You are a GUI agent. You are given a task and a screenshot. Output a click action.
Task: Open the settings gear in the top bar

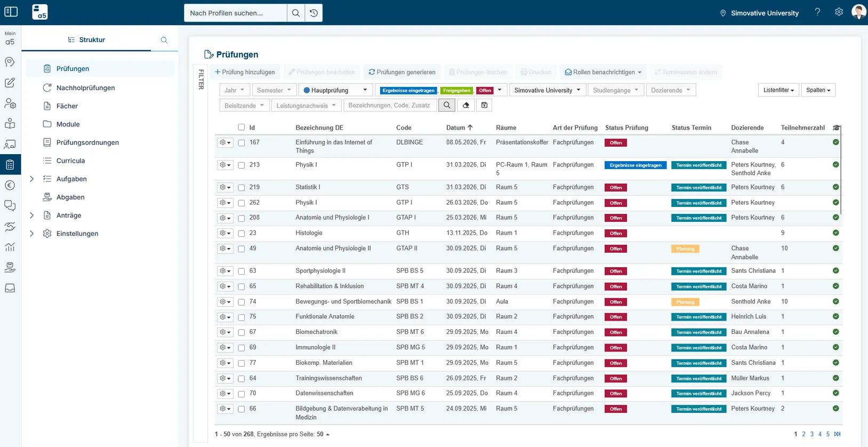pos(839,12)
